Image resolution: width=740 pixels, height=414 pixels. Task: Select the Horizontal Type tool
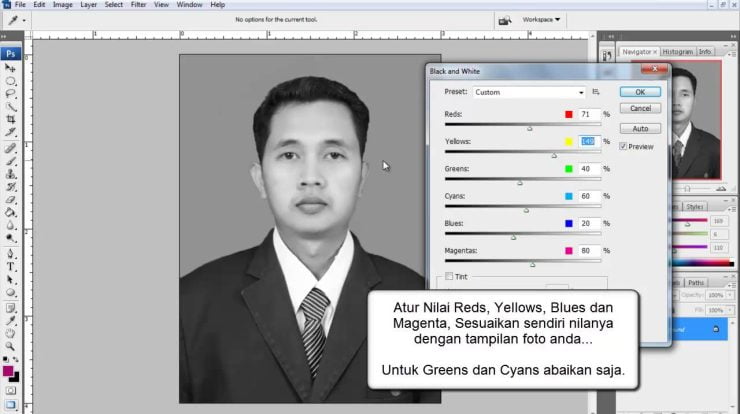click(10, 267)
